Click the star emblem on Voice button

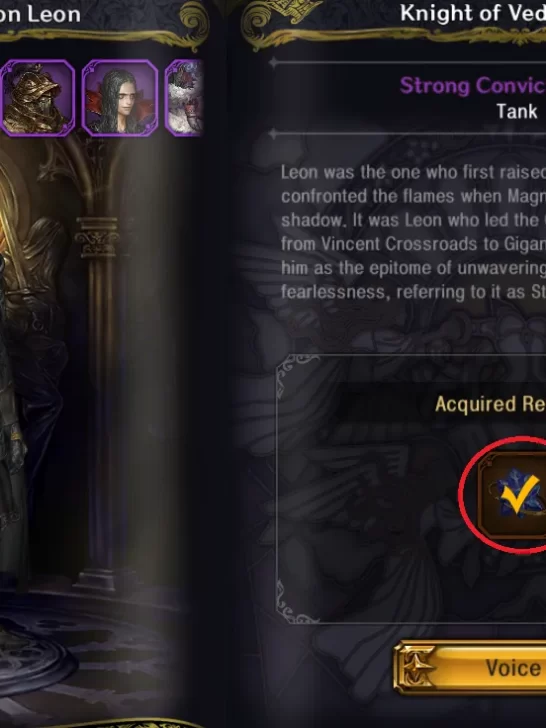pyautogui.click(x=415, y=668)
